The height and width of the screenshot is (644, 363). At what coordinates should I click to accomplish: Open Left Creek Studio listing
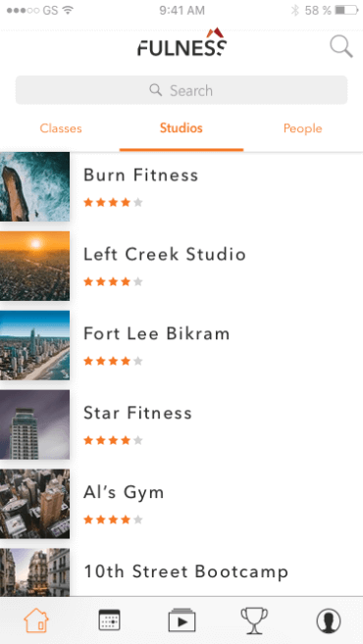(181, 267)
